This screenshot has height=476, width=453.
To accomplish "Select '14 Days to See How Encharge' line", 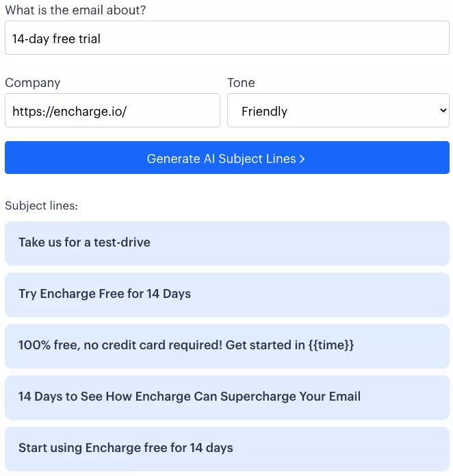I will pos(226,397).
